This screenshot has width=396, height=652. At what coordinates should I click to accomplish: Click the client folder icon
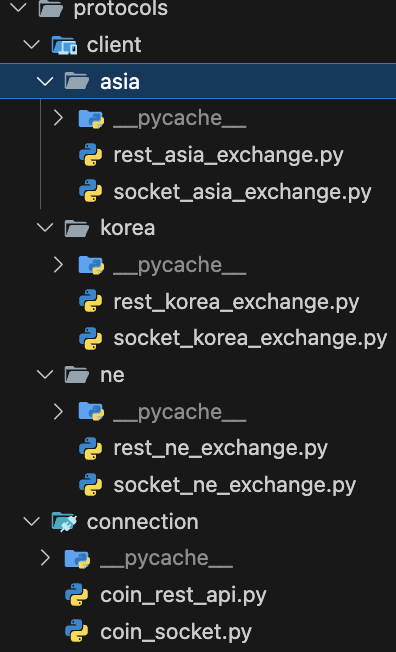(64, 44)
